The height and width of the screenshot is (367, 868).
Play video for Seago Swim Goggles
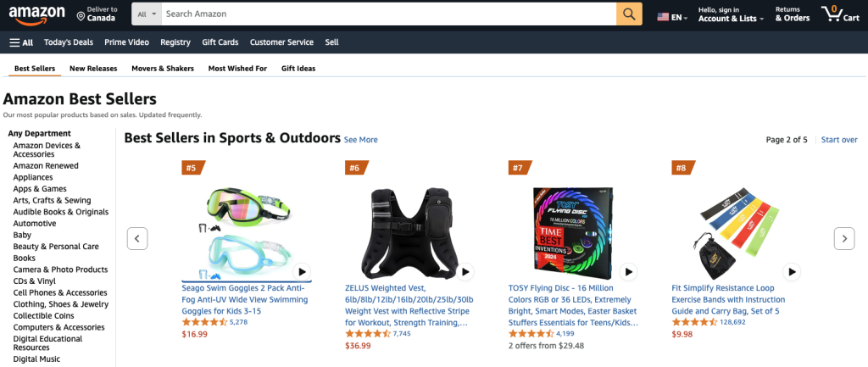[x=302, y=272]
